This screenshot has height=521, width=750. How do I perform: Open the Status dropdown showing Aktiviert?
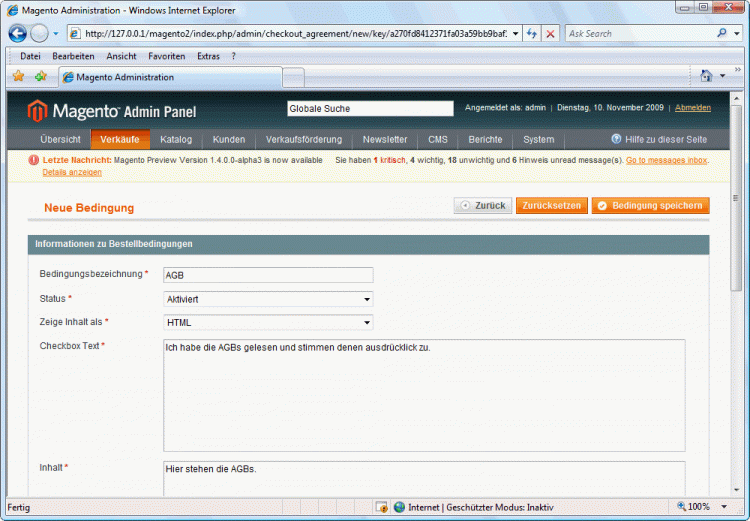(268, 299)
